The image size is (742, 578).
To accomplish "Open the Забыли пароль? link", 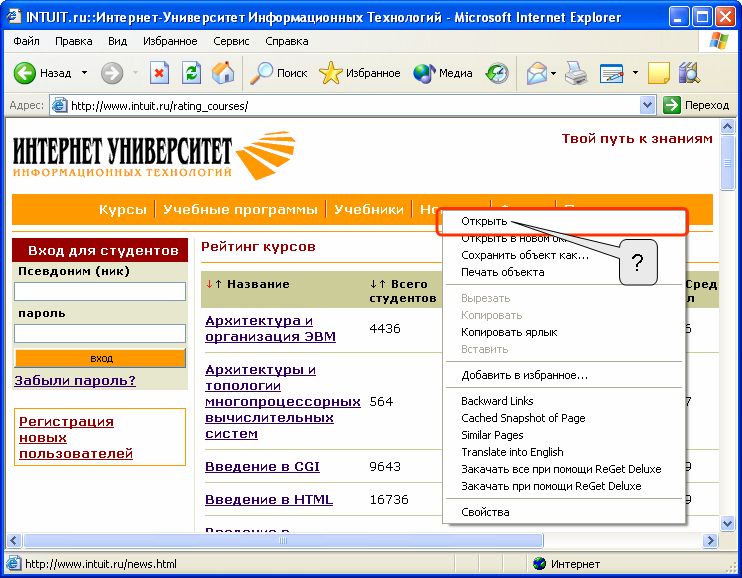I will coord(75,381).
